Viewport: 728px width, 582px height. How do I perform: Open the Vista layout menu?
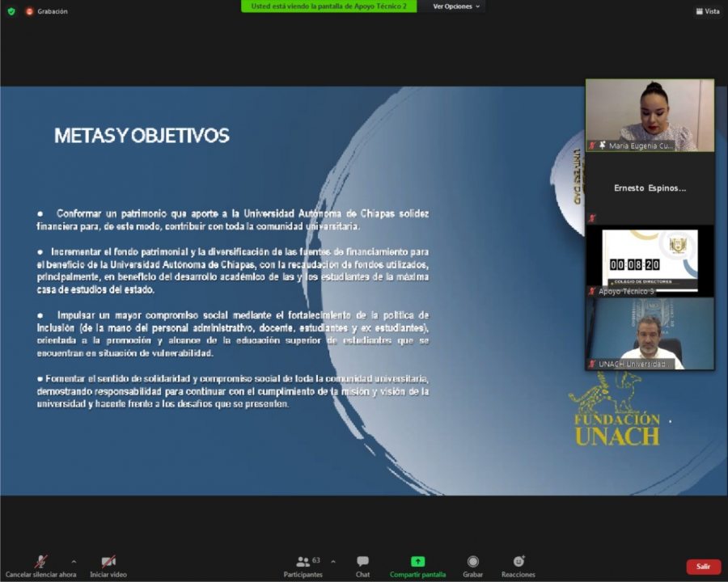click(708, 11)
